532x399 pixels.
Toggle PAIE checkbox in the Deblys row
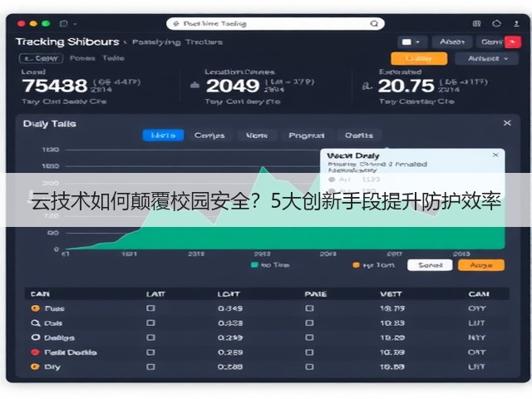click(x=309, y=337)
